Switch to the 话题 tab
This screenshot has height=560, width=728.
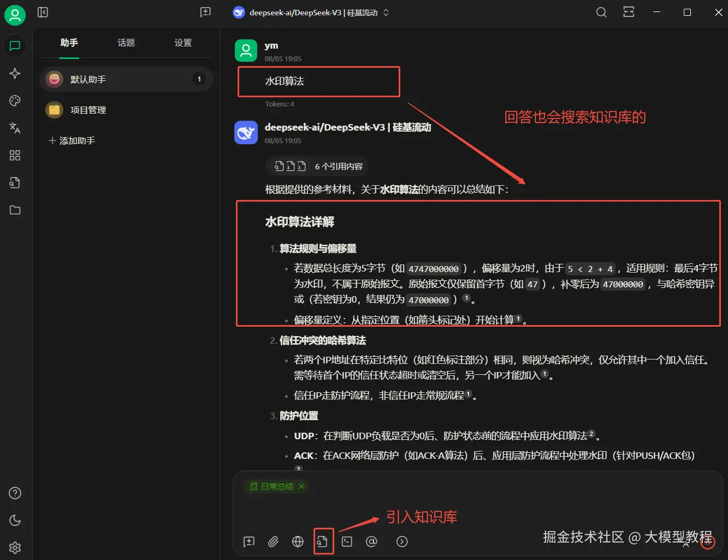(x=126, y=43)
